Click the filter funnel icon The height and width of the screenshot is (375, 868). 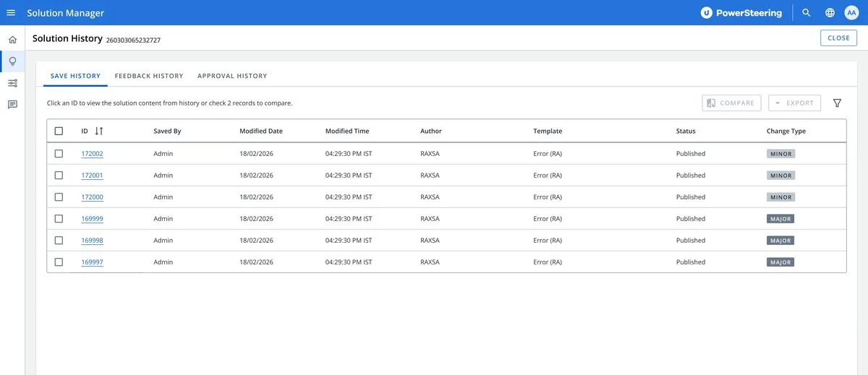pos(837,103)
